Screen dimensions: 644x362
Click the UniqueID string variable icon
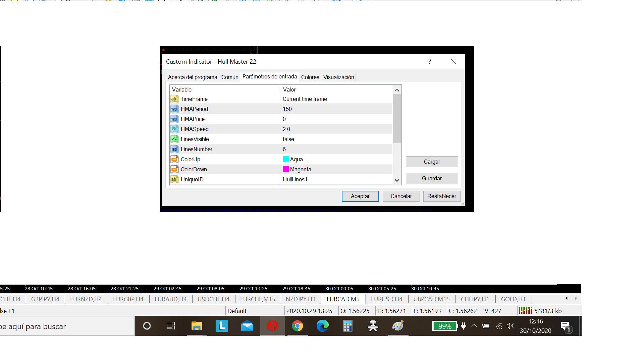(x=174, y=179)
